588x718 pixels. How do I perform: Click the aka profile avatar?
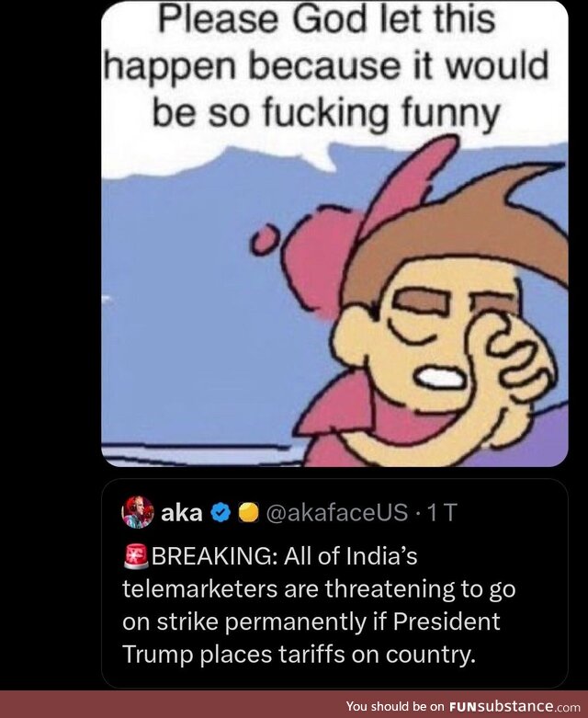point(138,513)
